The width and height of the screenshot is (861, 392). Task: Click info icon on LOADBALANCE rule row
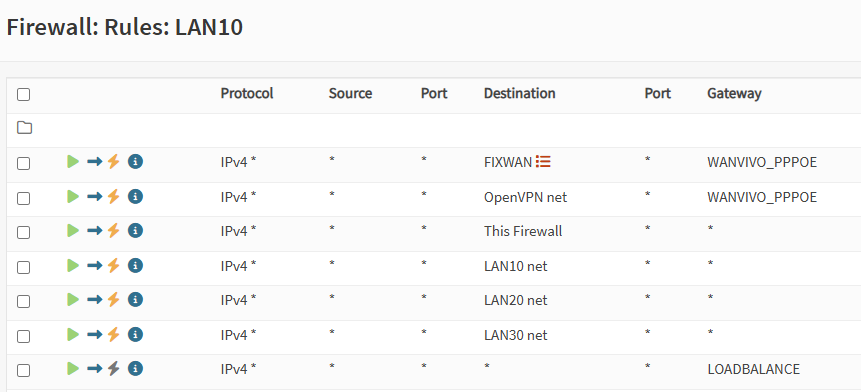pos(136,368)
